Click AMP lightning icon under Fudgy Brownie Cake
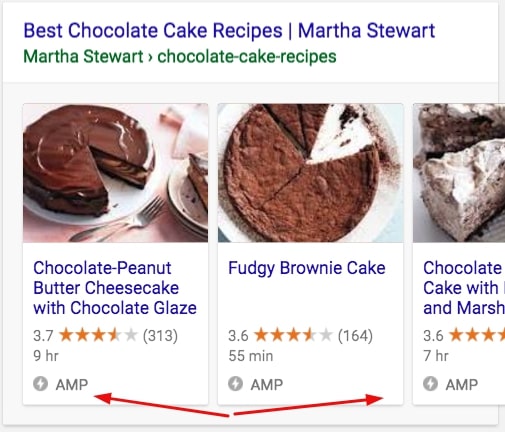 pyautogui.click(x=235, y=384)
